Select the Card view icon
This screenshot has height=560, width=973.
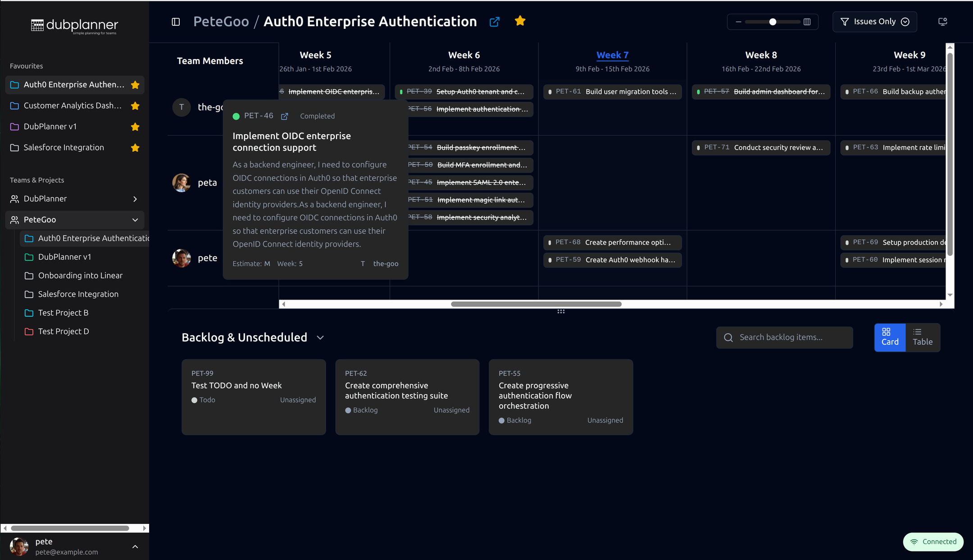click(889, 337)
